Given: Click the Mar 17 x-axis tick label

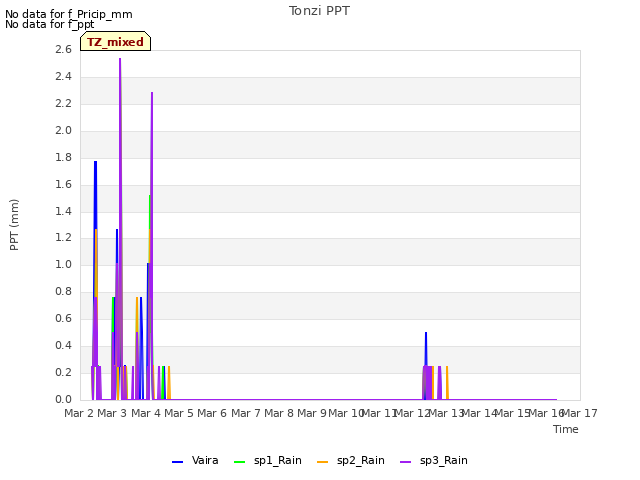Looking at the screenshot, I should click(580, 413).
